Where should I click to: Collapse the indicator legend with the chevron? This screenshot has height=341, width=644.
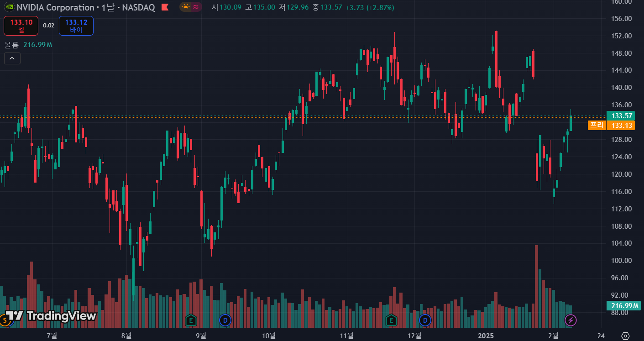[12, 58]
